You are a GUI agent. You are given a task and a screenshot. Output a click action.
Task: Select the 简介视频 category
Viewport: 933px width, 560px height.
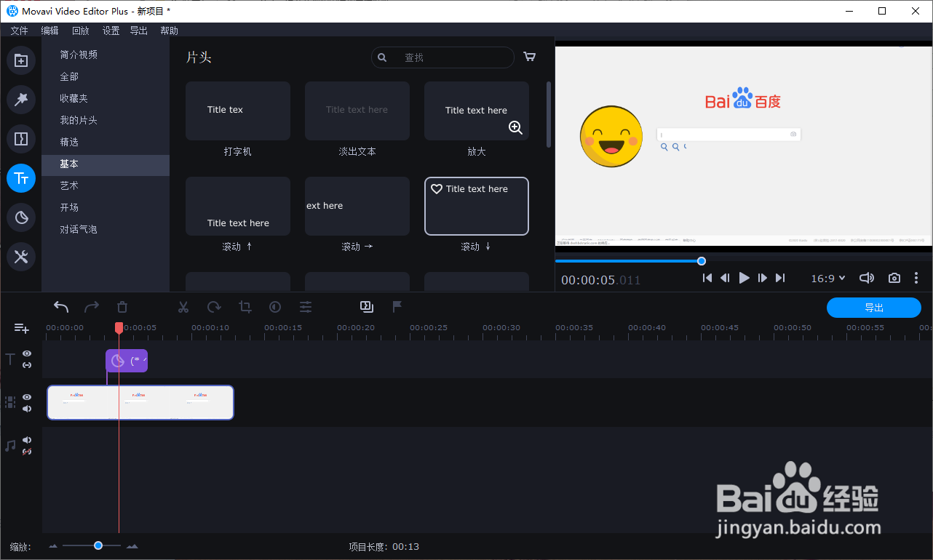(x=105, y=55)
